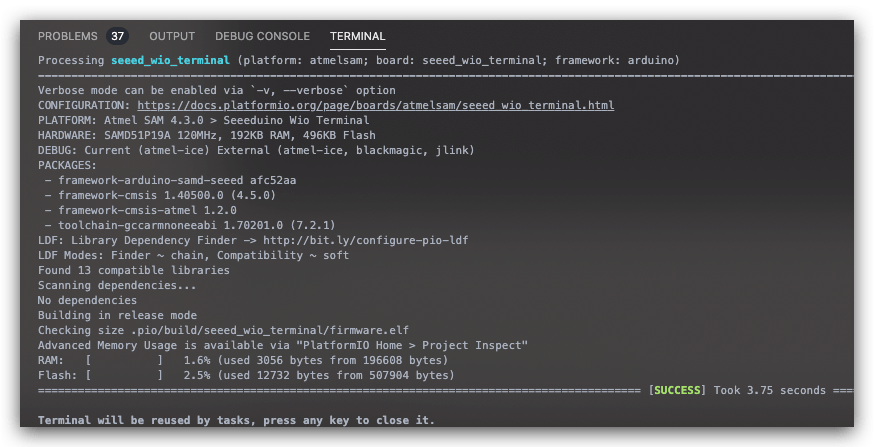
Task: Click the 37 problems count badge
Action: point(118,36)
